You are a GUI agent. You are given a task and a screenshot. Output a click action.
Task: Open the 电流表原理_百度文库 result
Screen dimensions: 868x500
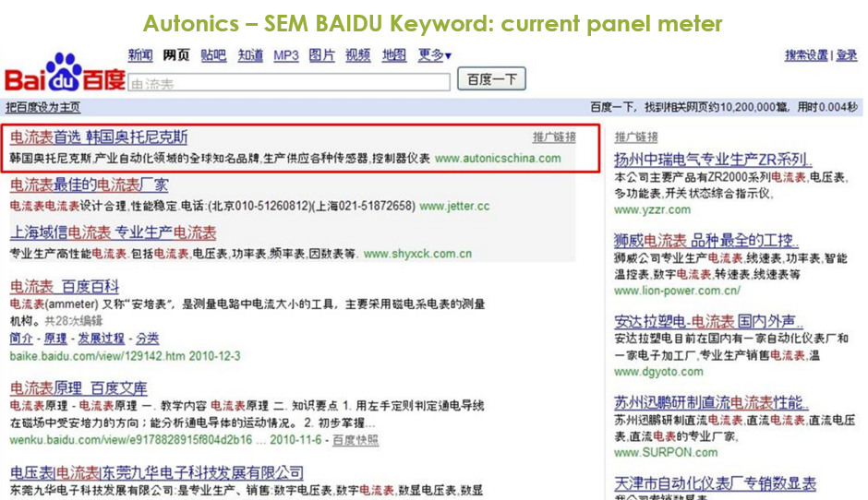78,388
